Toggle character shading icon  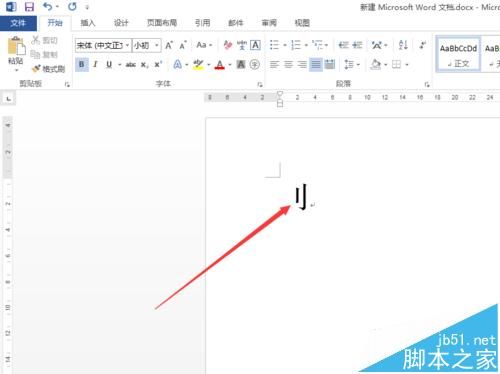point(241,64)
